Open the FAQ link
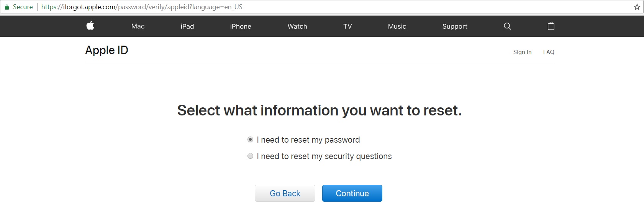The width and height of the screenshot is (644, 209). [x=549, y=52]
